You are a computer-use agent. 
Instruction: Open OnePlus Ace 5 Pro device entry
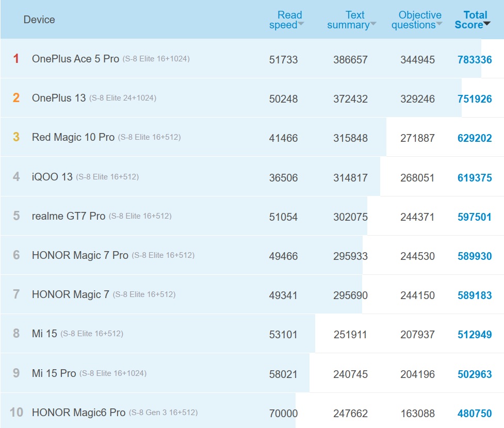[x=75, y=59]
